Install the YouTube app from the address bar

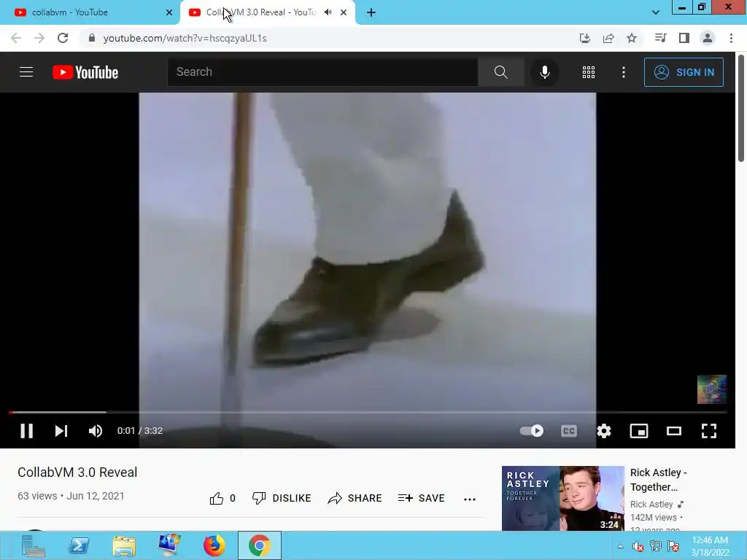[585, 38]
